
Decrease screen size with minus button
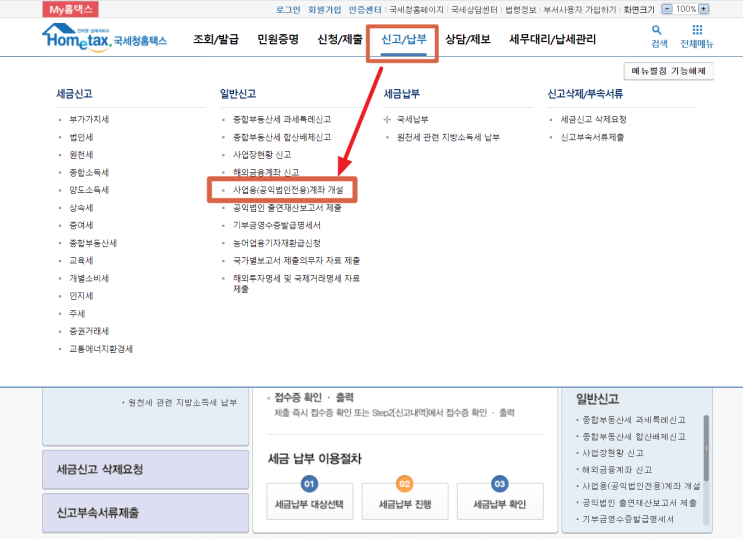[x=667, y=9]
